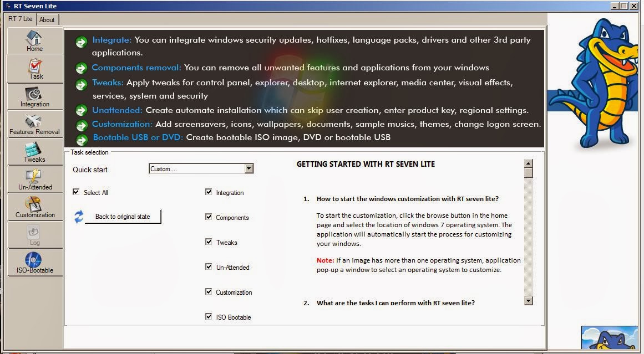Open the Log sidebar icon

click(34, 235)
